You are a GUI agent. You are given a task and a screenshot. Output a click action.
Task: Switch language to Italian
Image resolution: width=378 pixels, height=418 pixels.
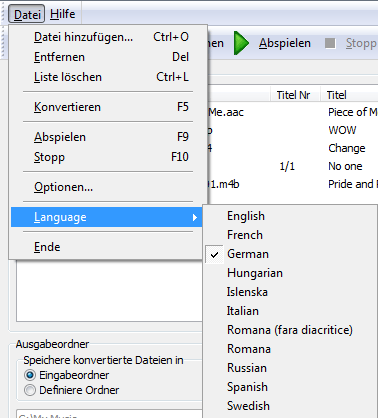click(x=290, y=311)
